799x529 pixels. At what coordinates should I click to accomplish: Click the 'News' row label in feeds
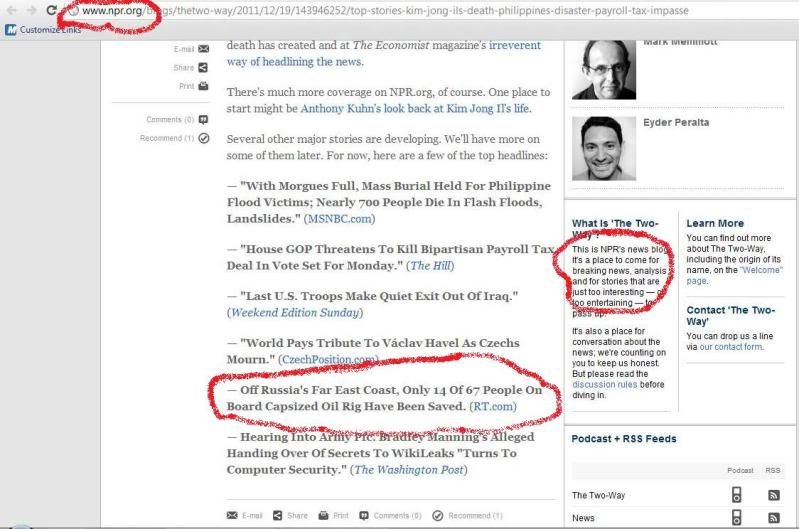(x=583, y=518)
